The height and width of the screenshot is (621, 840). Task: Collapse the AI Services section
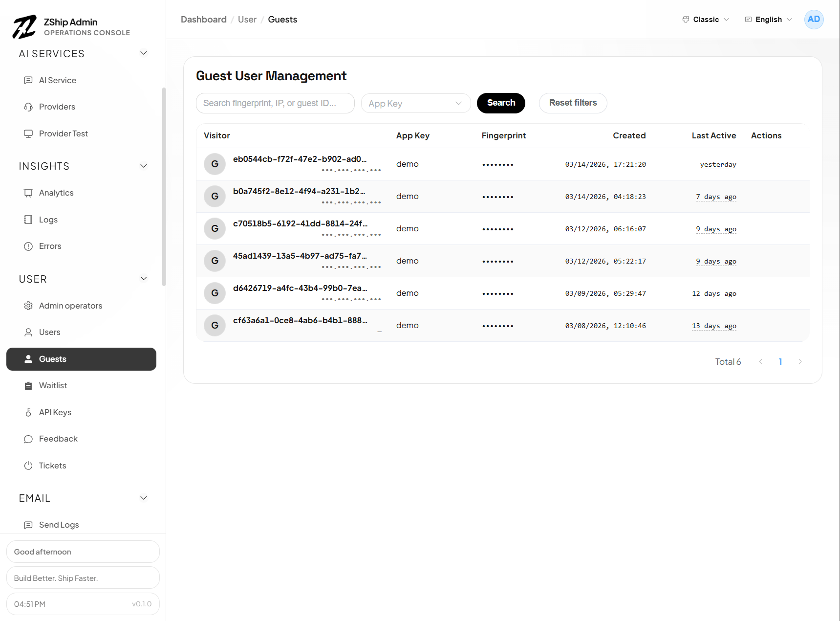pos(144,53)
